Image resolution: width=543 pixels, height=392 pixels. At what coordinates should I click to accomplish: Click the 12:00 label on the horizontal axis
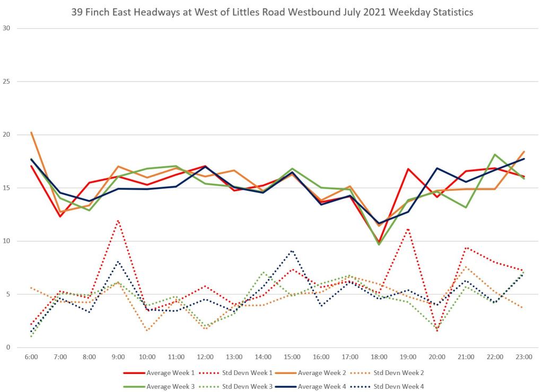[205, 357]
